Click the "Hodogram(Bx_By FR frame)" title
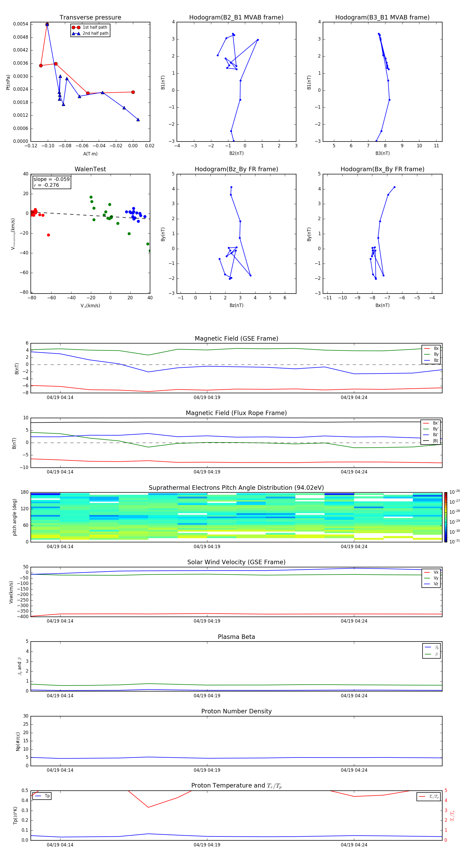Image resolution: width=473 pixels, height=868 pixels. point(382,169)
